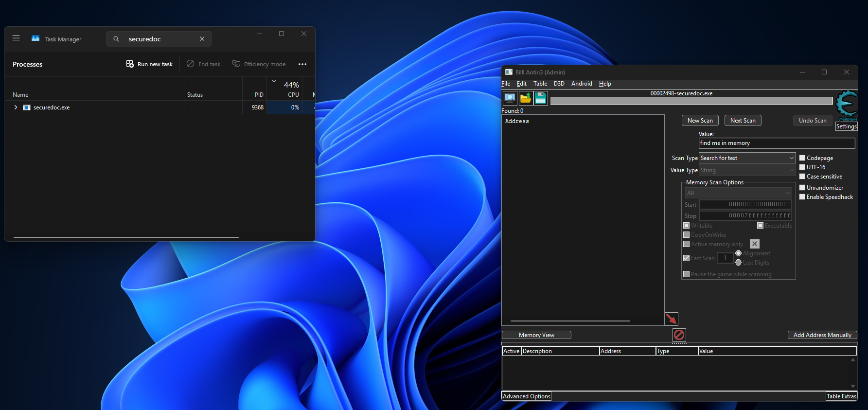
Task: Select the securedoc.exe process name
Action: tap(52, 107)
